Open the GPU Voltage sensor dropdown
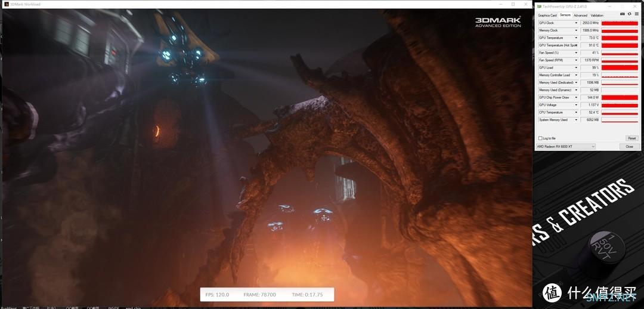 coord(576,105)
